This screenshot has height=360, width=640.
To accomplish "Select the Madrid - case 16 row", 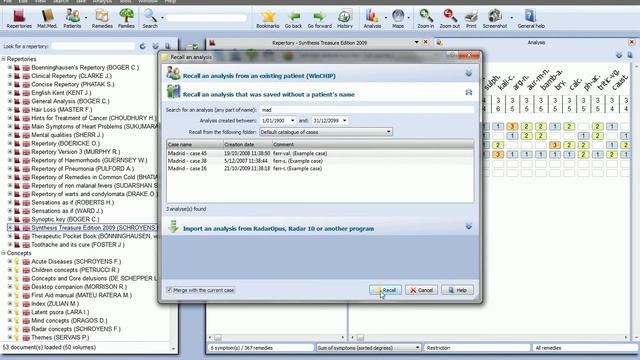I will click(x=320, y=168).
